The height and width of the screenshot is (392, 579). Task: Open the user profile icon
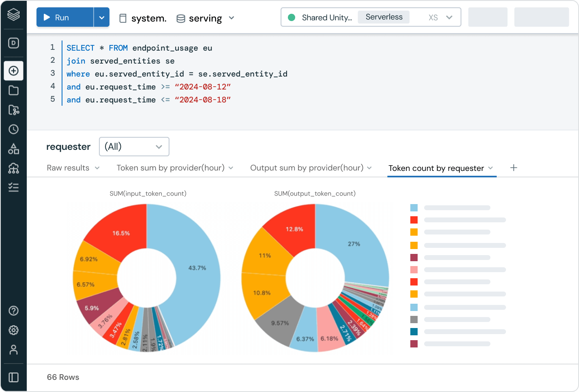pyautogui.click(x=13, y=349)
